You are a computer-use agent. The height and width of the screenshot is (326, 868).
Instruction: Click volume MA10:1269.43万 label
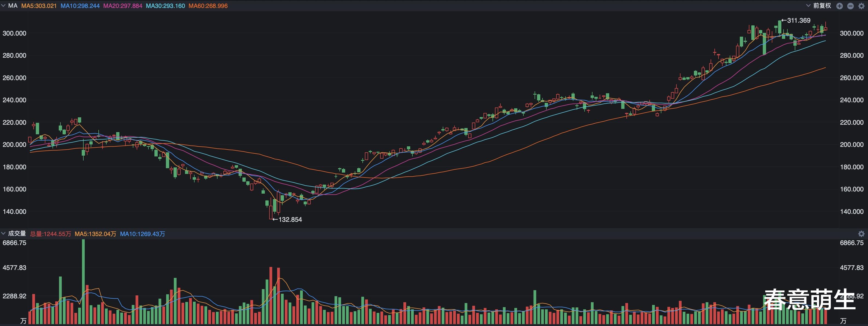click(x=142, y=234)
